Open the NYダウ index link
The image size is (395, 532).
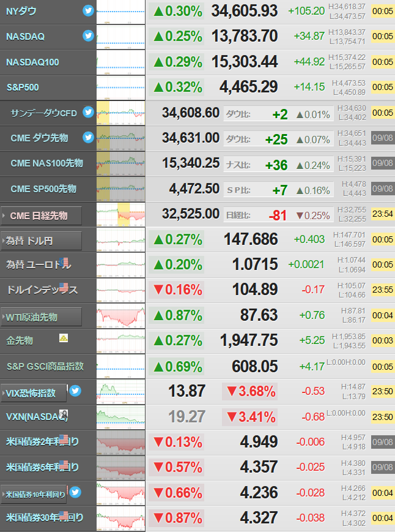coord(21,11)
